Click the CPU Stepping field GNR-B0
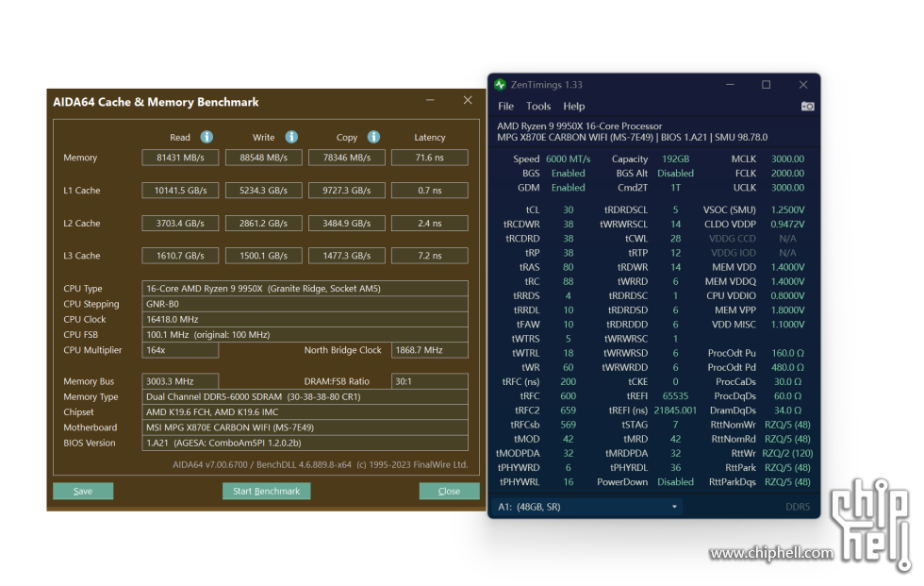Image resolution: width=924 pixels, height=586 pixels. (x=305, y=304)
